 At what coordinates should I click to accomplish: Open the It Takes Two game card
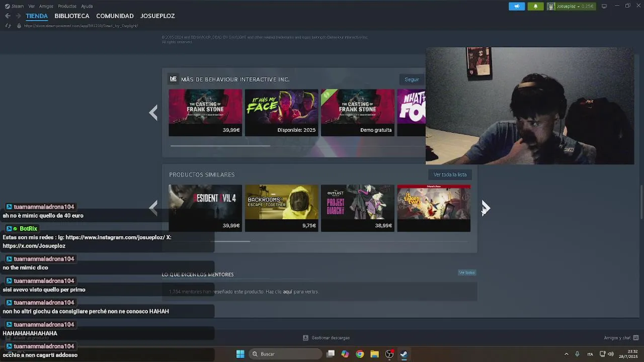(434, 208)
